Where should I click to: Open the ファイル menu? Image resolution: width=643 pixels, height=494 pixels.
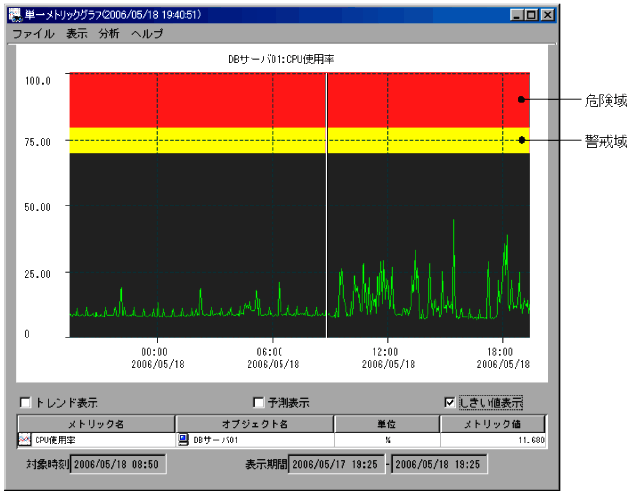click(x=33, y=34)
